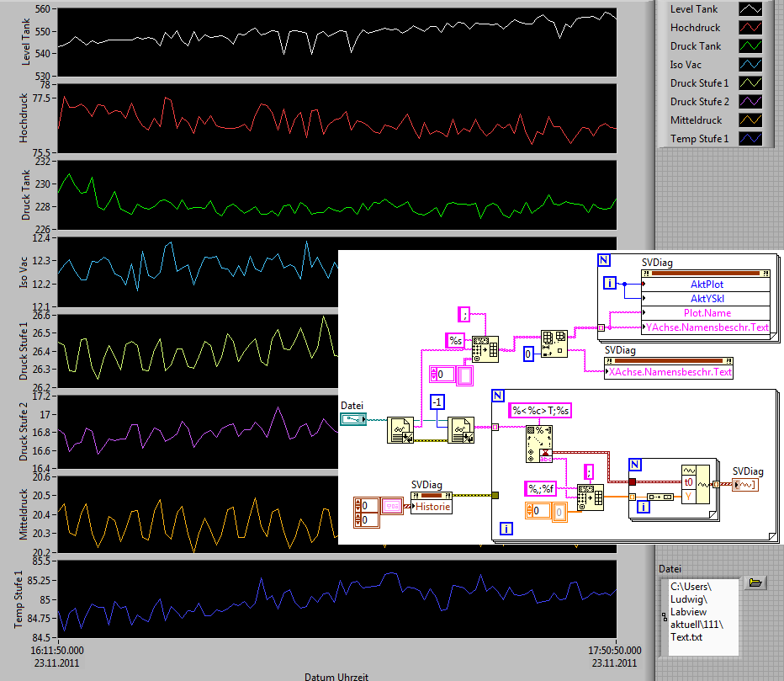Click the Mitteldruck legend plot swatch
The image size is (784, 681).
(x=750, y=120)
